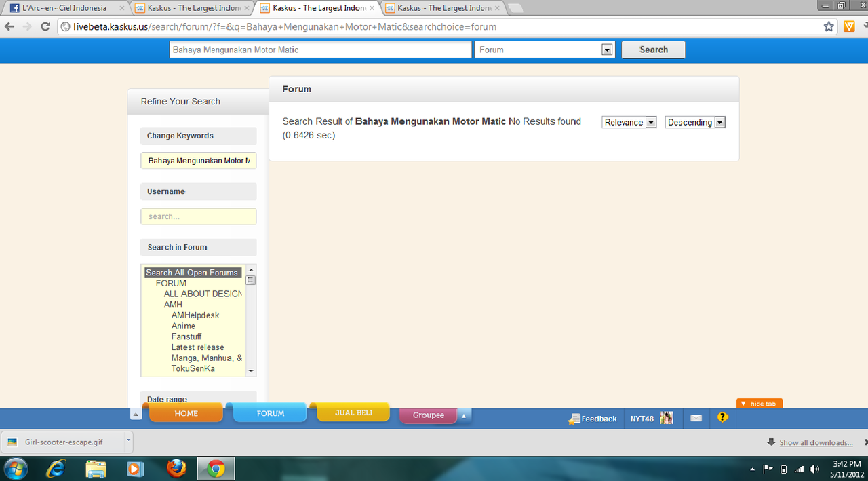Viewport: 868px width, 481px height.
Task: Show hidden system tray icons
Action: point(752,469)
